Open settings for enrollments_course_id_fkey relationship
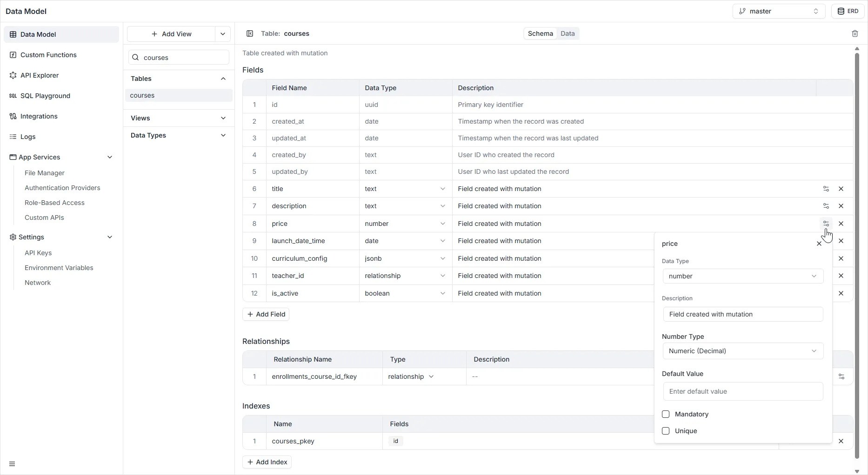The image size is (868, 475). [x=841, y=376]
